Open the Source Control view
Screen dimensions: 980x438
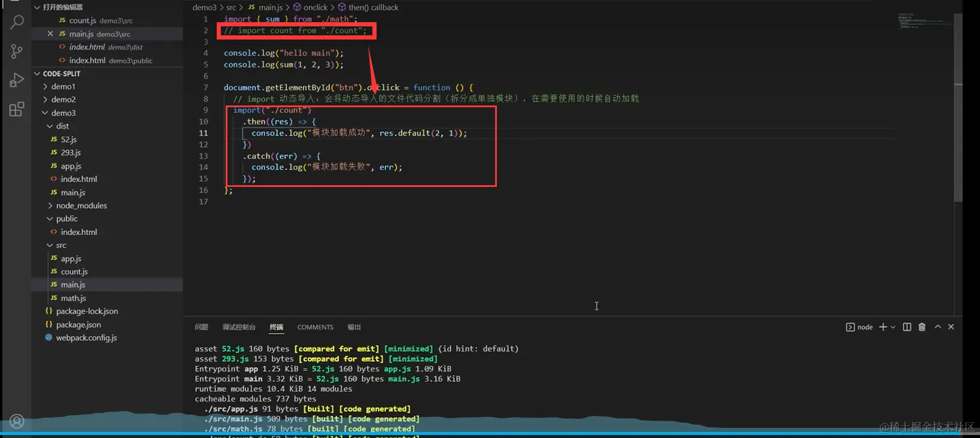click(17, 52)
